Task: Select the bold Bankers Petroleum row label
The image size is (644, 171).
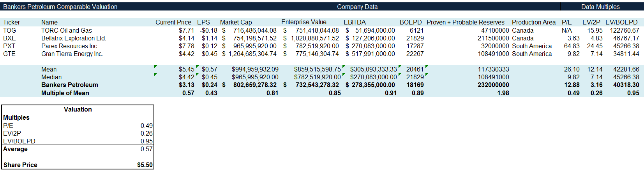Action: [70, 85]
